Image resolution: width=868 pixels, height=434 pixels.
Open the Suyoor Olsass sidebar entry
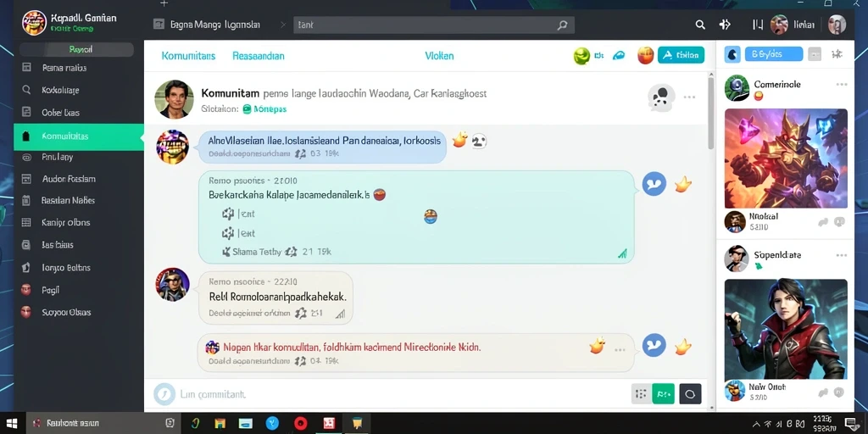coord(79,312)
